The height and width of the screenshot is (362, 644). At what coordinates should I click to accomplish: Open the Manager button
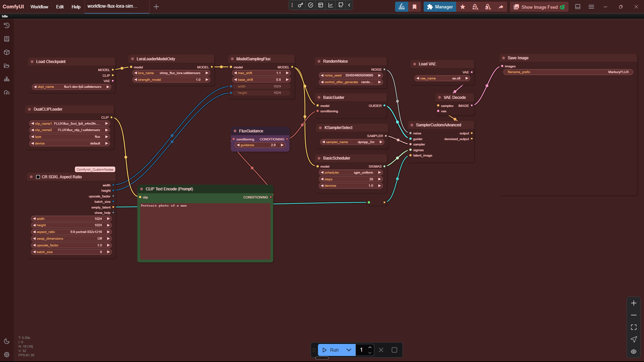click(x=439, y=7)
